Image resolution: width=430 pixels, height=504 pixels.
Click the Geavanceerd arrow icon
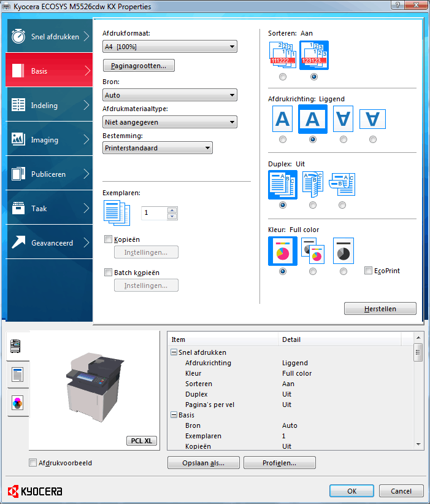tap(18, 242)
